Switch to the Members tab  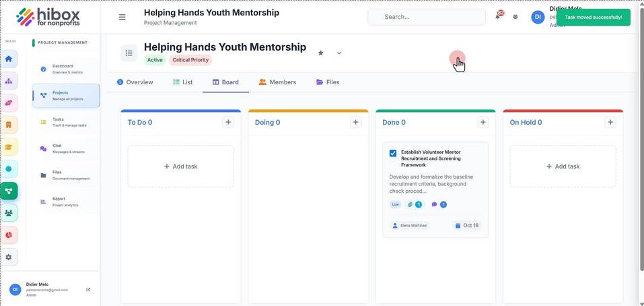[278, 82]
